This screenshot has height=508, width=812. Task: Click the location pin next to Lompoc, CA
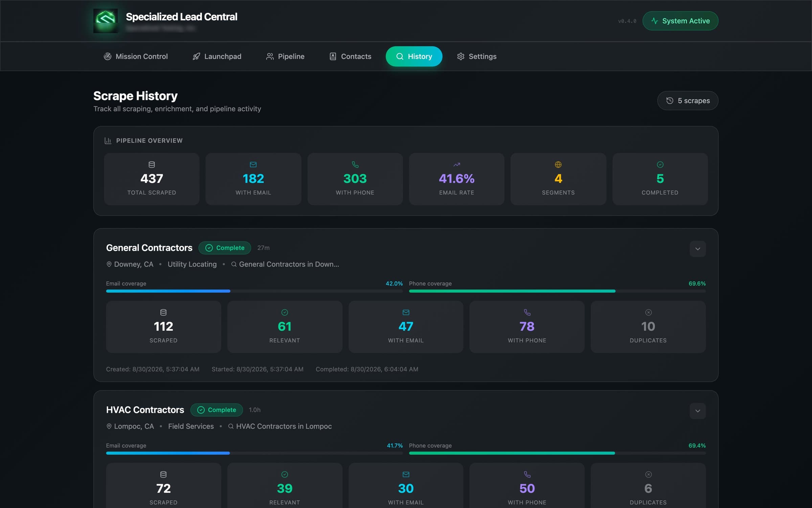pyautogui.click(x=109, y=426)
